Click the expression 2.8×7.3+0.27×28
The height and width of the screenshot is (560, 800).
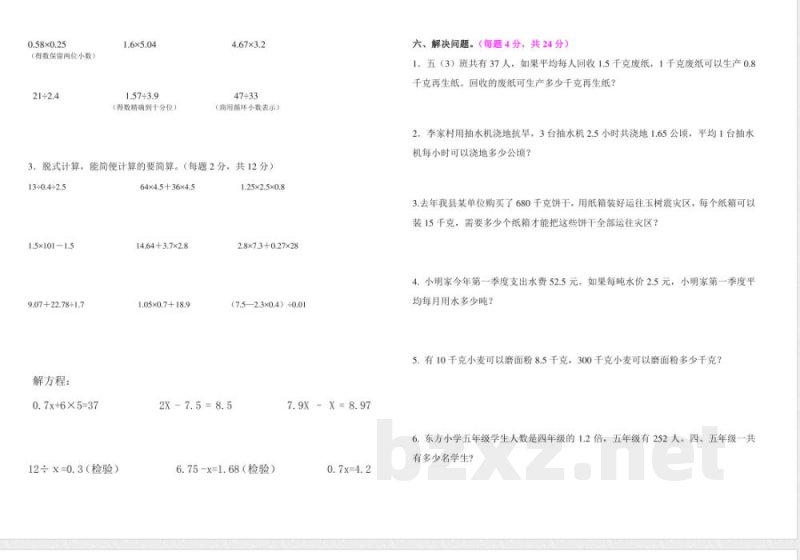click(x=268, y=246)
